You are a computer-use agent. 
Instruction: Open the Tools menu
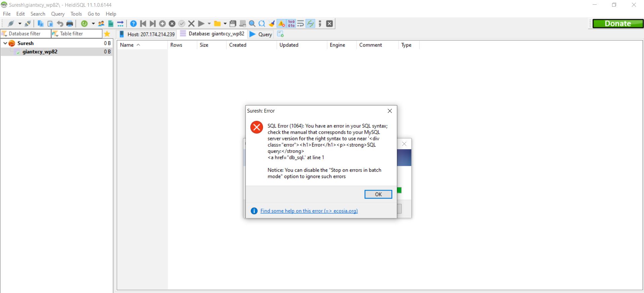coord(76,14)
